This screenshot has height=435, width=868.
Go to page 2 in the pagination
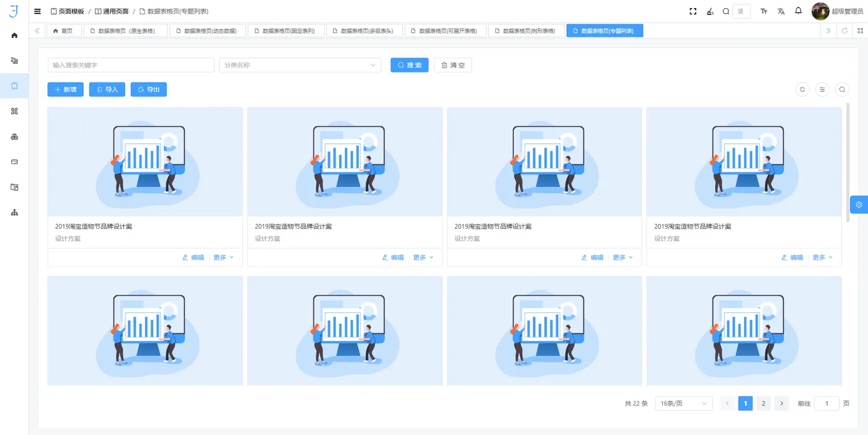click(763, 403)
